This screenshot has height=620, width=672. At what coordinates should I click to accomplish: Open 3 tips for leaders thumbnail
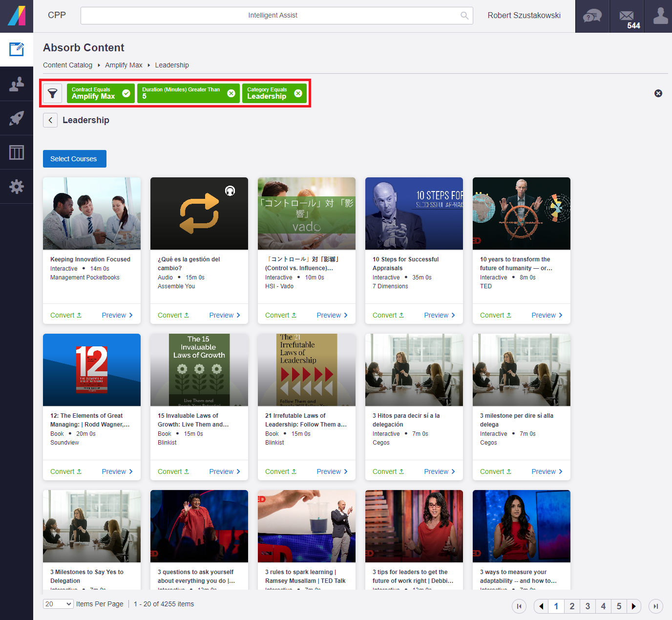pyautogui.click(x=414, y=526)
